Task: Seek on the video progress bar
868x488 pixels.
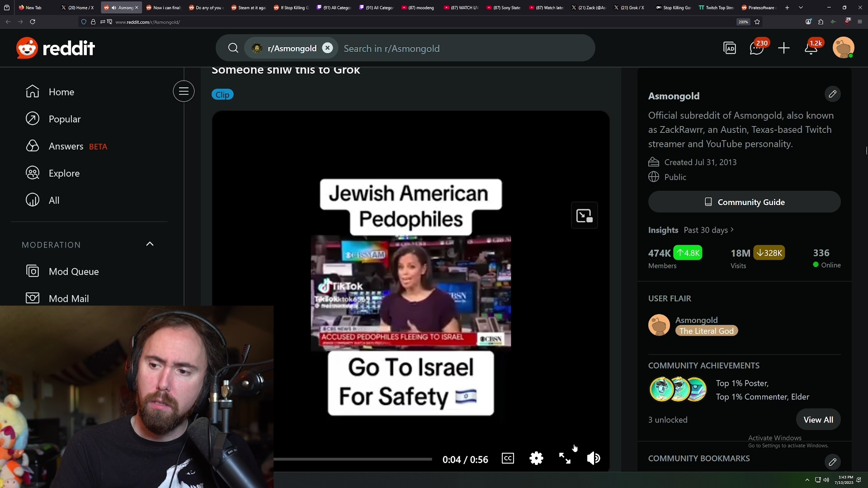Action: (353, 459)
